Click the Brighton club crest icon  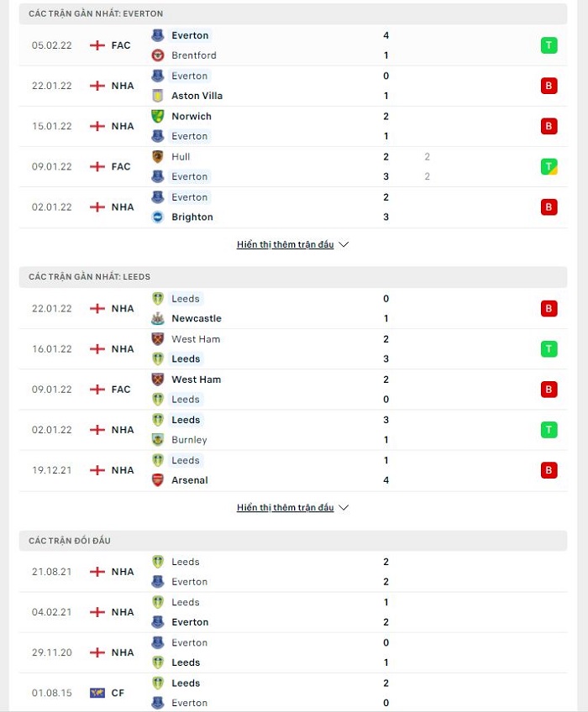[158, 217]
